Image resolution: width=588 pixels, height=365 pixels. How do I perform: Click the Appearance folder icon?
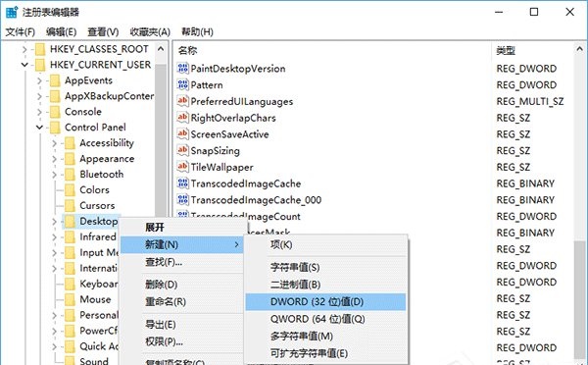70,159
